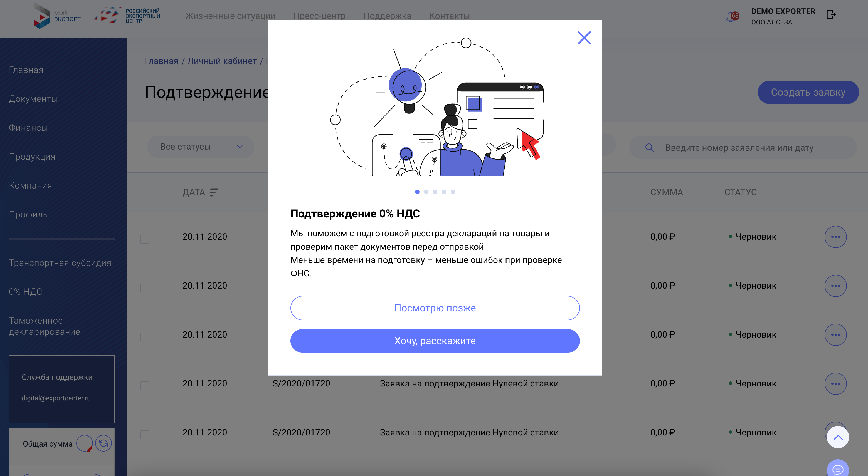The image size is (868, 476).
Task: Open the three-dots menu for the first Черновик row
Action: [x=835, y=237]
